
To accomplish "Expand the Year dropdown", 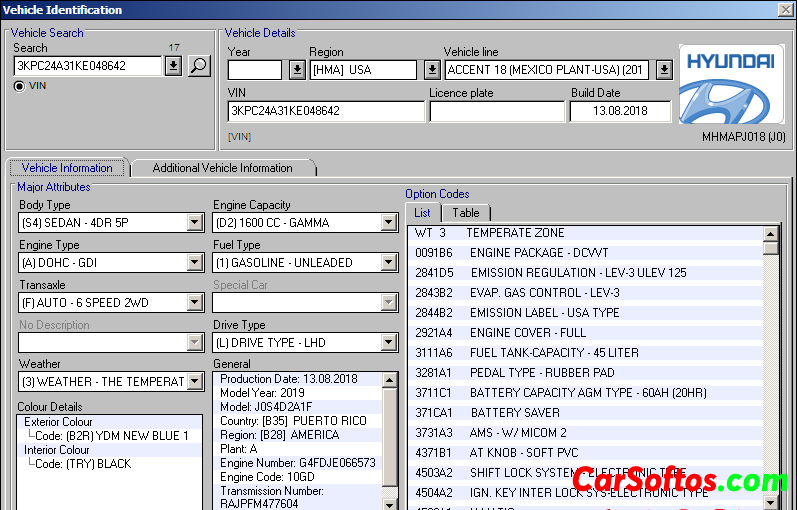I will 297,70.
